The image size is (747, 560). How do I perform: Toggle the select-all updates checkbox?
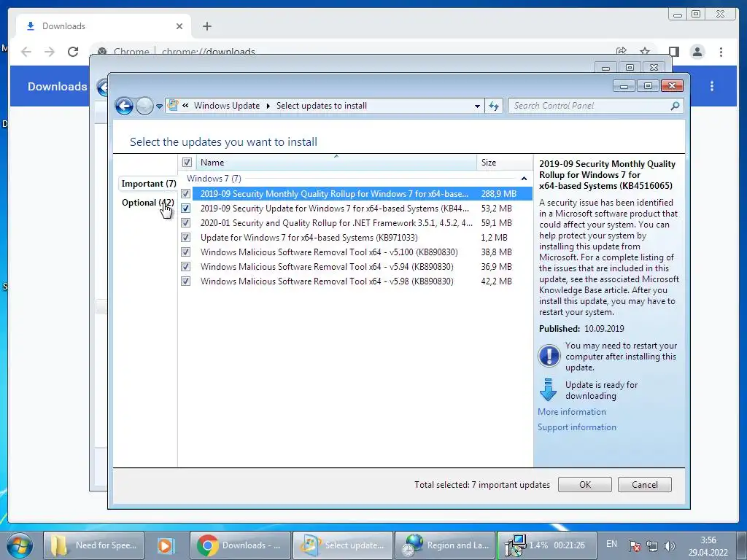(187, 163)
